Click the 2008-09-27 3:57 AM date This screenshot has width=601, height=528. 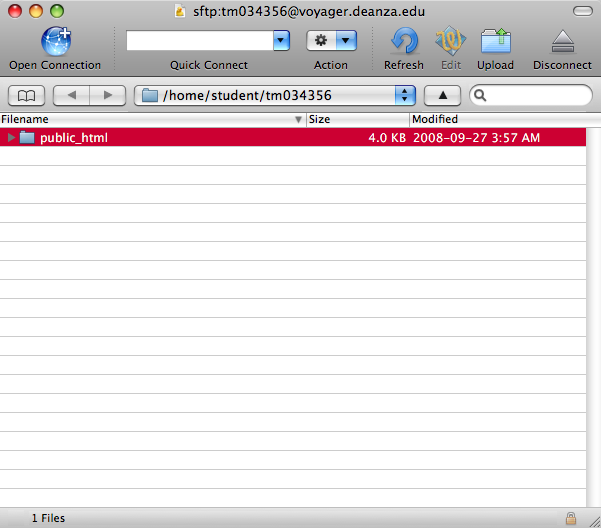point(476,138)
